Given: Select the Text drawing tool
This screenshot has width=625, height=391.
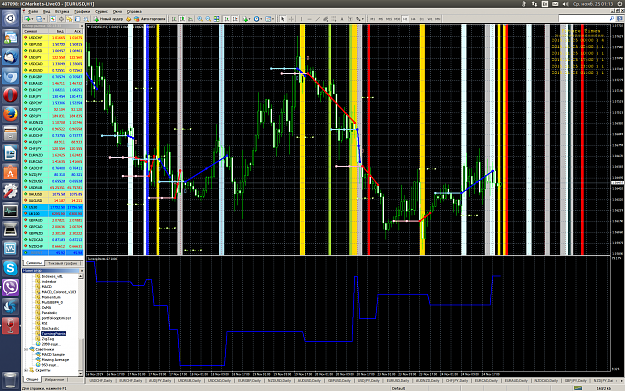Looking at the screenshot, I should 342,19.
